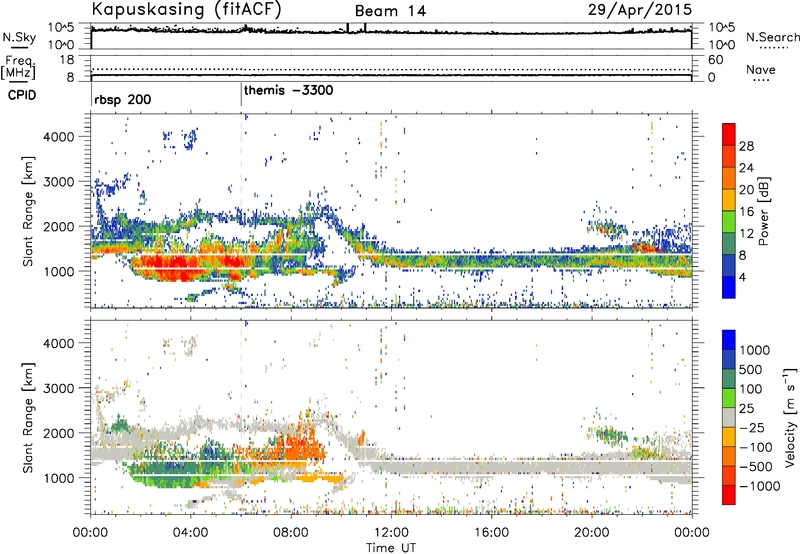Viewport: 800px width, 554px height.
Task: Click the noise trace line in N.Sky panel
Action: (x=391, y=31)
